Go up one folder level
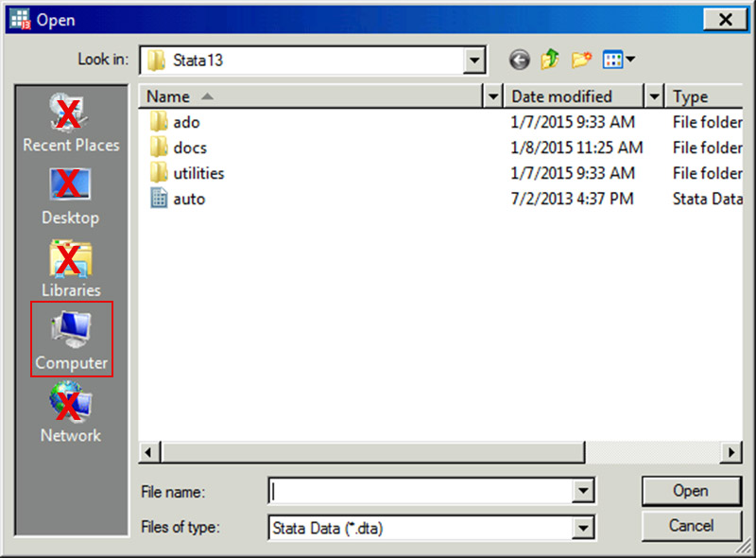The image size is (756, 558). coord(550,60)
